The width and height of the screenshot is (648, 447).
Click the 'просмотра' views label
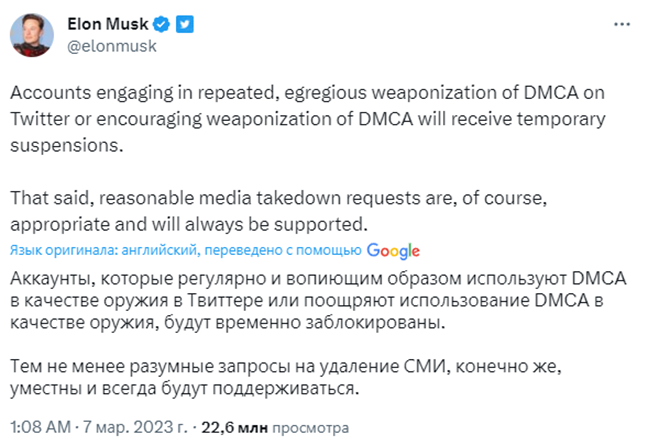[x=310, y=428]
